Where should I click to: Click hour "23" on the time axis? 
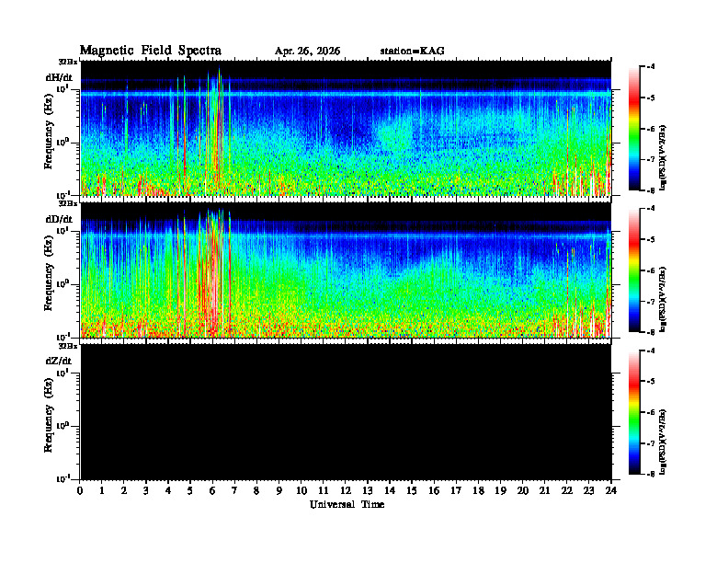point(589,490)
